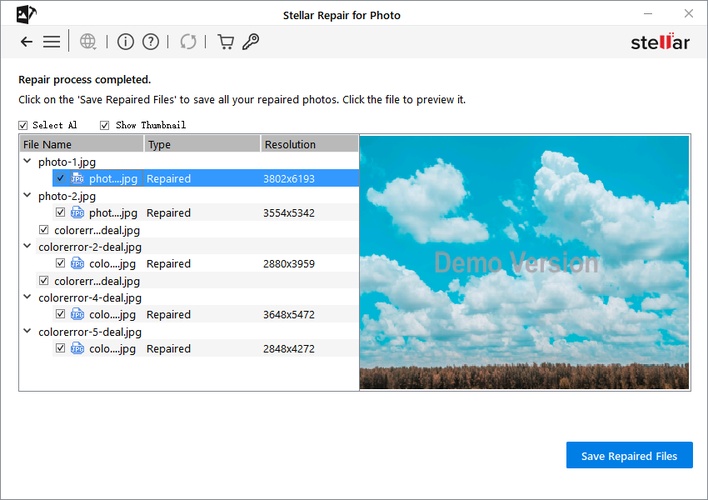Click the 2880x3959 resolution cell
Viewport: 708px width, 500px height.
pyautogui.click(x=289, y=264)
